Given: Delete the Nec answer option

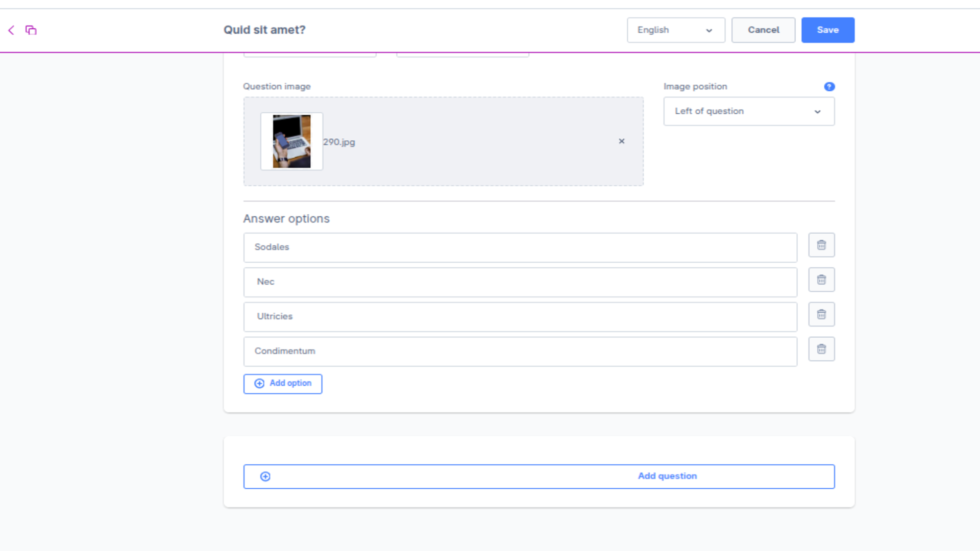Looking at the screenshot, I should tap(821, 280).
